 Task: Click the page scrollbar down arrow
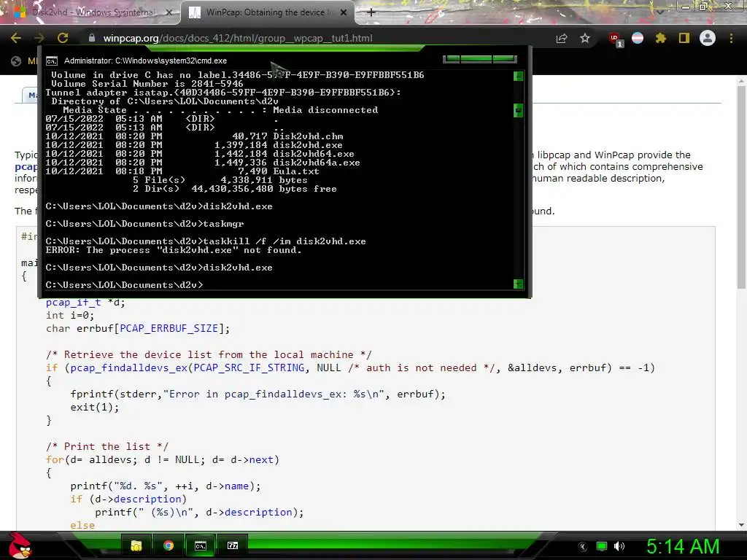741,525
